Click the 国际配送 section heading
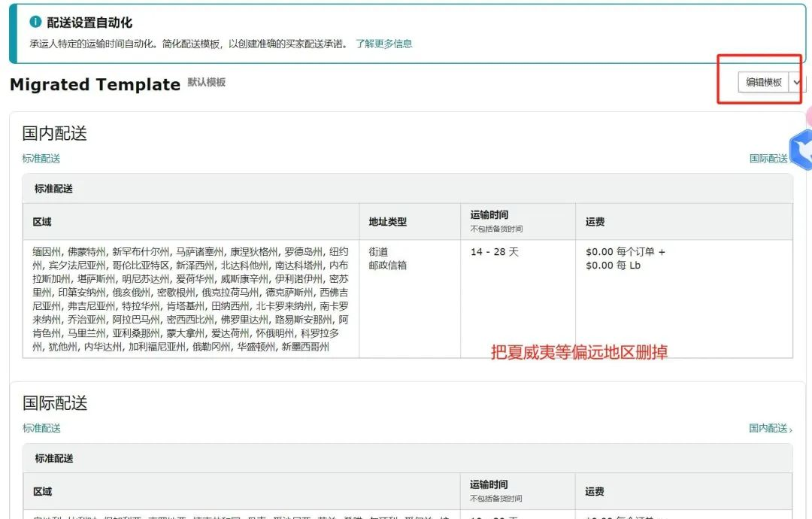Image resolution: width=812 pixels, height=519 pixels. [55, 403]
